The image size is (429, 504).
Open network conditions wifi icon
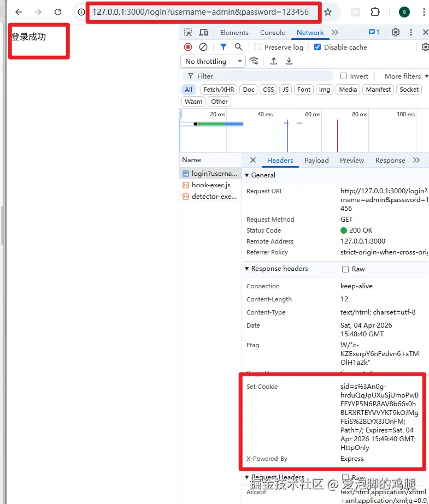(x=254, y=61)
